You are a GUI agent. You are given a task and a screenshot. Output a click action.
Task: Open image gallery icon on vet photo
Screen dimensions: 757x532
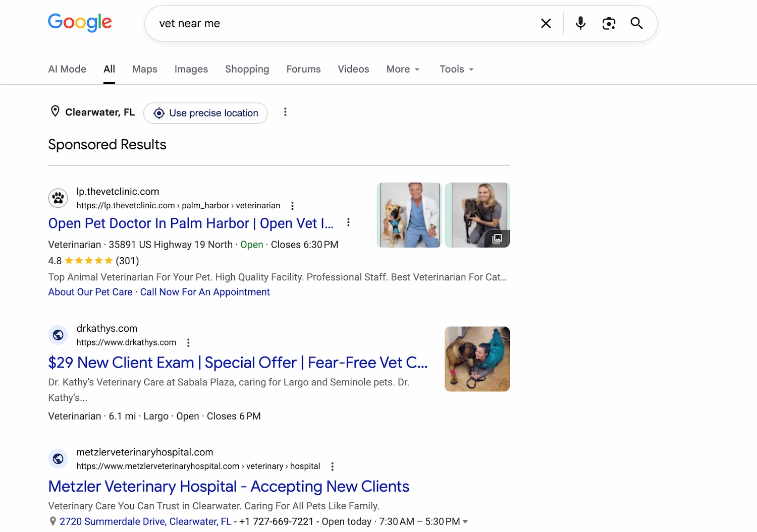pyautogui.click(x=497, y=239)
